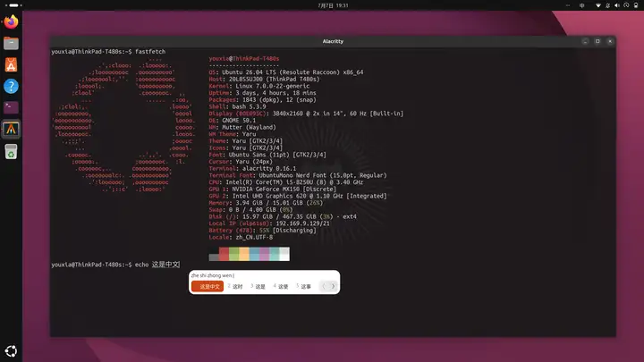The image size is (644, 362).
Task: Launch Firefox from the dock
Action: pos(11,21)
